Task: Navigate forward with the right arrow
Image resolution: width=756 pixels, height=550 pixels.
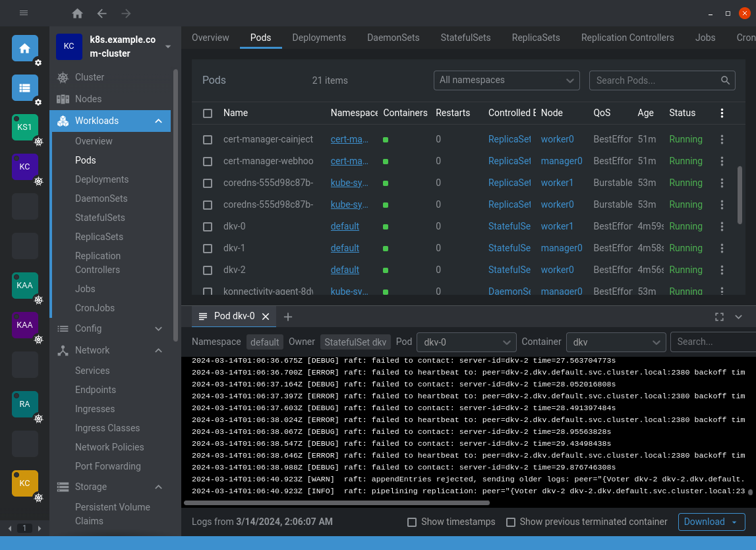Action: click(126, 13)
